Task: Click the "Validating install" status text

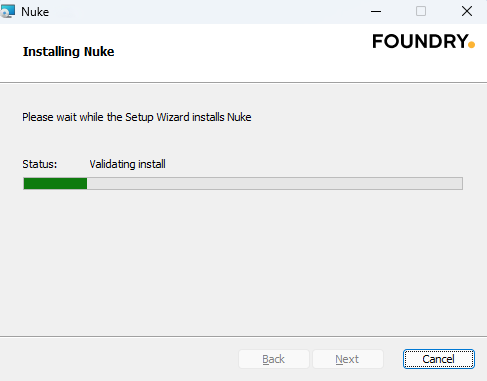Action: coord(127,164)
